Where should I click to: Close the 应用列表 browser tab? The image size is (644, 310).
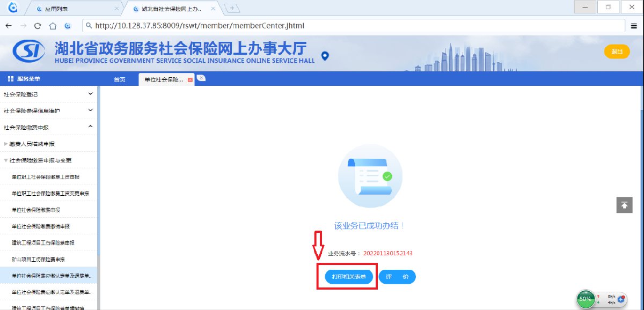[x=117, y=9]
